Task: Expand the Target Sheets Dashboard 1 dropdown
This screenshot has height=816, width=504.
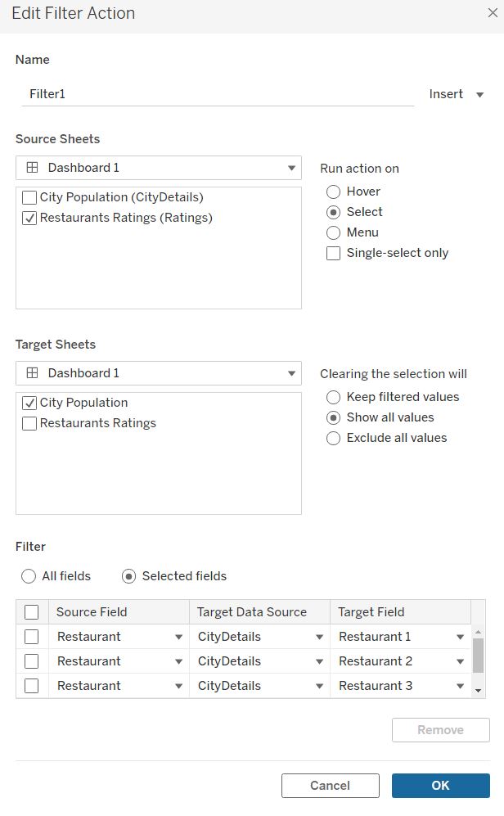Action: tap(291, 374)
